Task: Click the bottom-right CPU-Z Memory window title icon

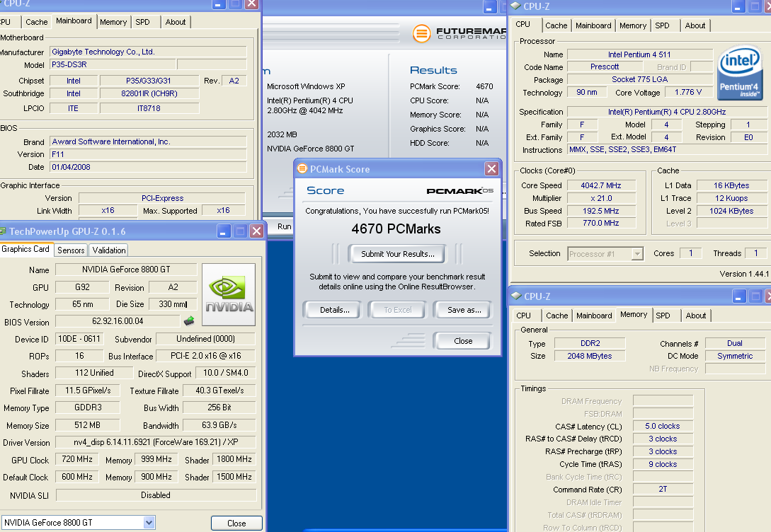Action: click(x=516, y=296)
